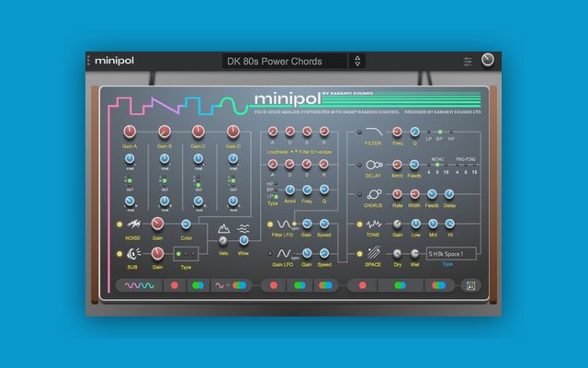Viewport: 588px width, 368px height.
Task: Click the red dot in envelope randomizer group
Action: tap(274, 286)
